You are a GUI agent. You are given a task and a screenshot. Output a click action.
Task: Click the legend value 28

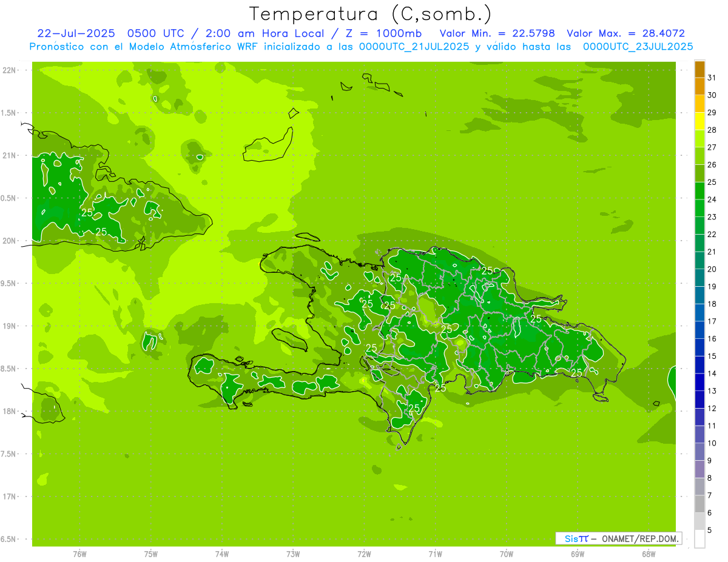(712, 130)
